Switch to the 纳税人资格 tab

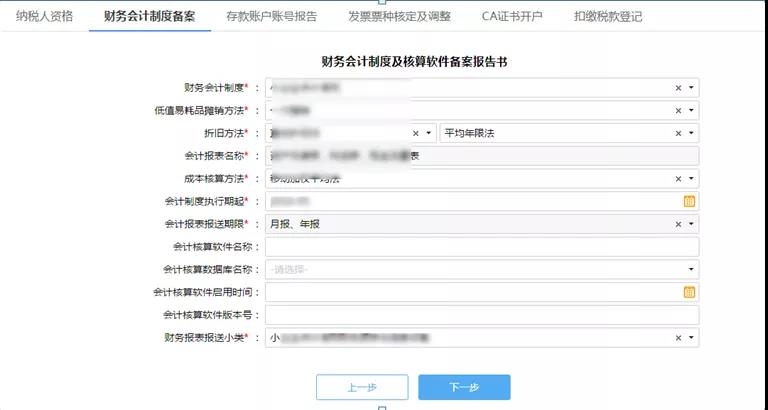pos(44,16)
